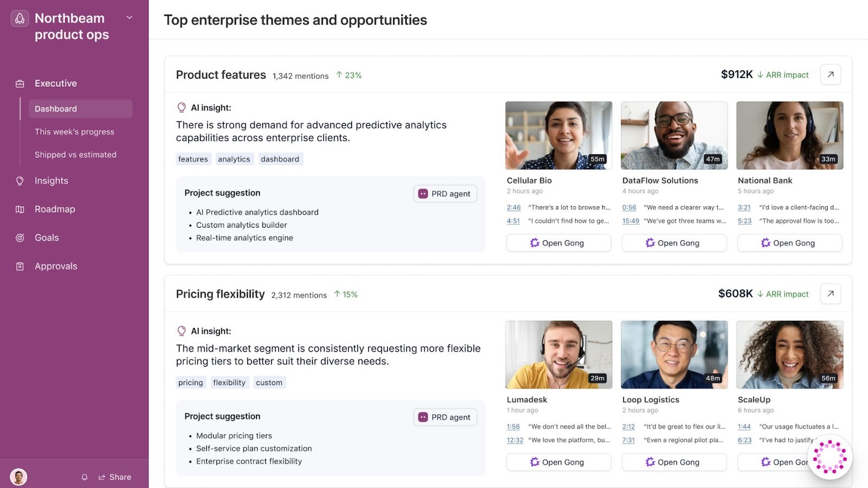Launch the PRD agent for Pricing flexibility
Screen dimensions: 868x488
click(x=445, y=416)
